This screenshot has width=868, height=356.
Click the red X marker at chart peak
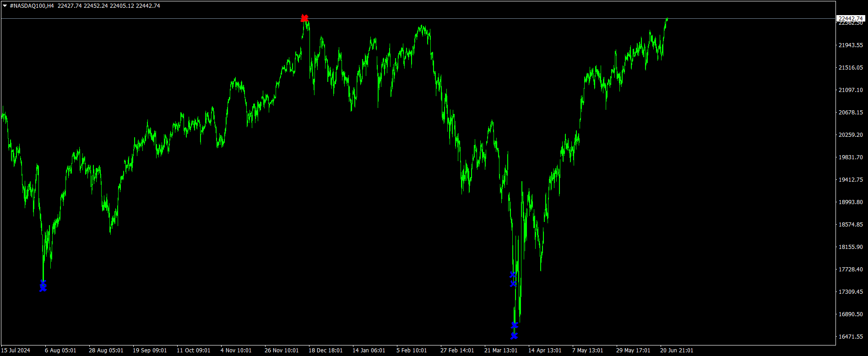coord(304,18)
